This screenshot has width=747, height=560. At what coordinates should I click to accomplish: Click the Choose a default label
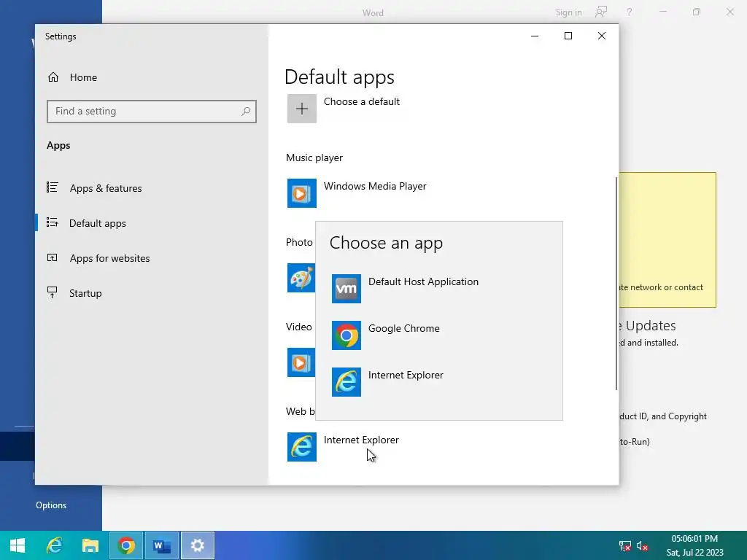click(362, 102)
